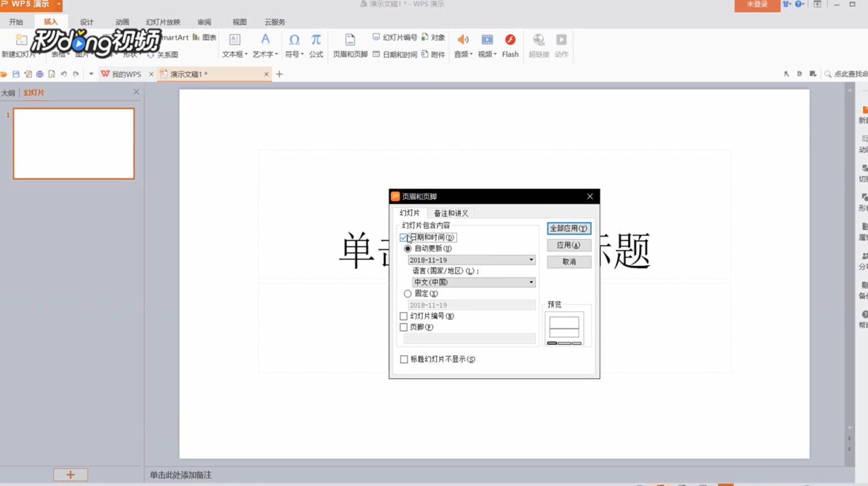Click the Print icon in quick toolbar

point(39,74)
